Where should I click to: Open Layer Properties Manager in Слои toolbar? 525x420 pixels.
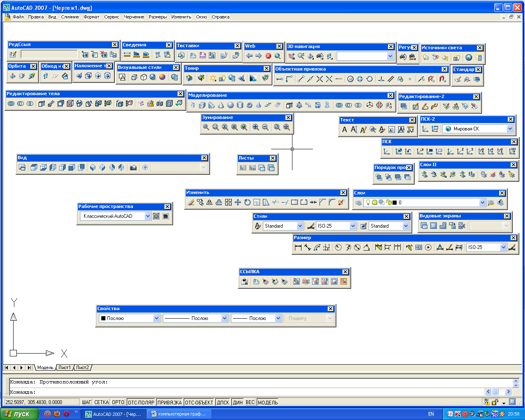(358, 203)
